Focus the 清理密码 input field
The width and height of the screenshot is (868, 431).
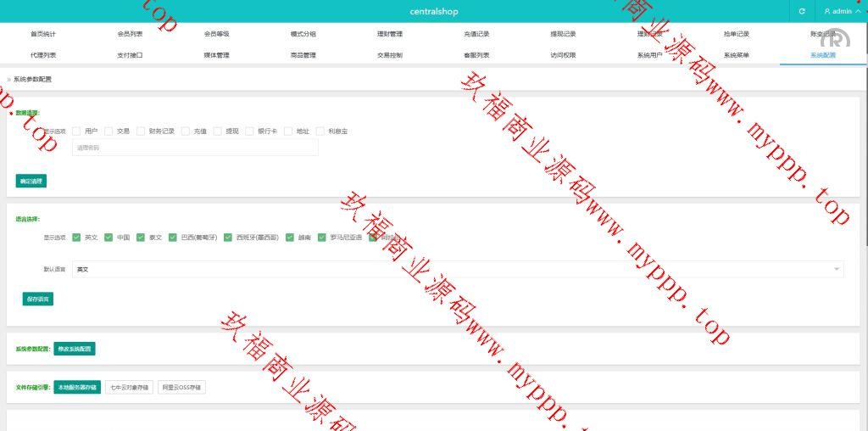click(195, 148)
